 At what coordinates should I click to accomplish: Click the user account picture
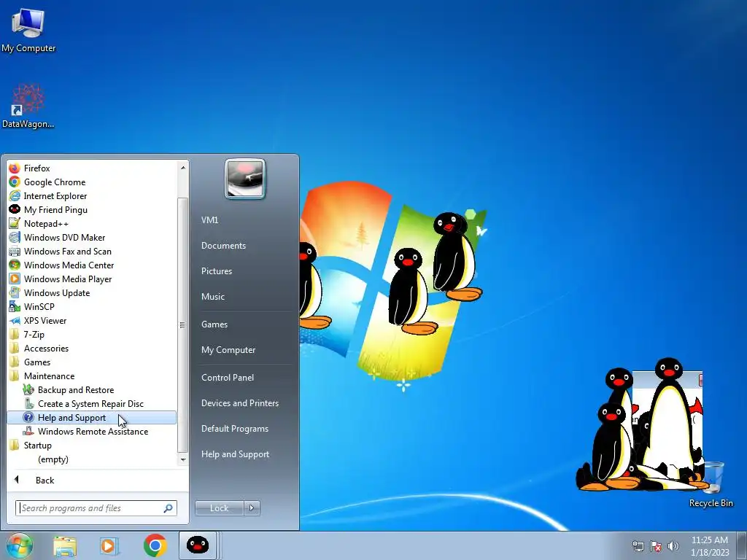pos(245,179)
